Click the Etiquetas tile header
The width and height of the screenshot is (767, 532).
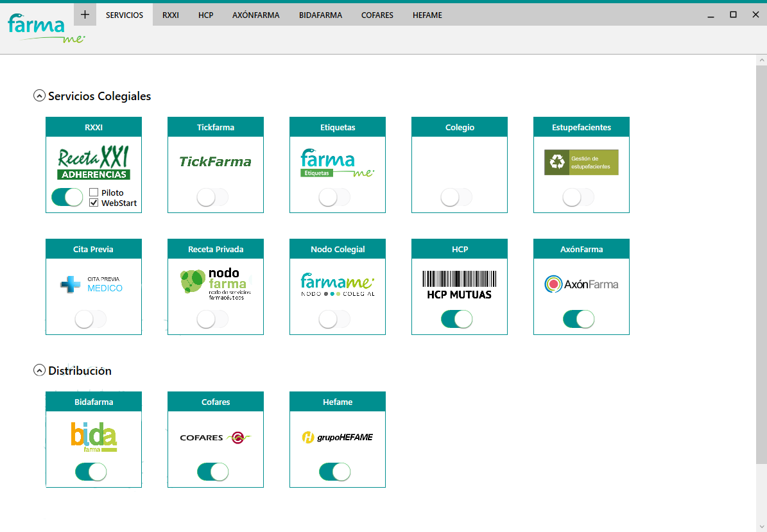coord(338,127)
